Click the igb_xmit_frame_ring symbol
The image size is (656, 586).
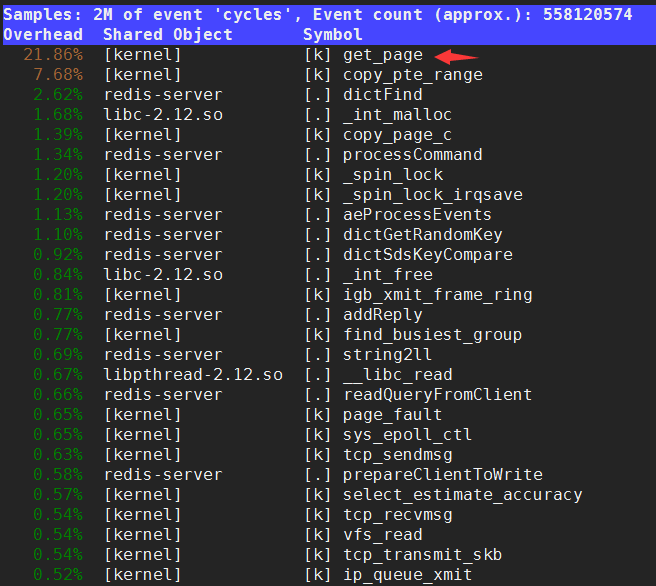click(437, 295)
